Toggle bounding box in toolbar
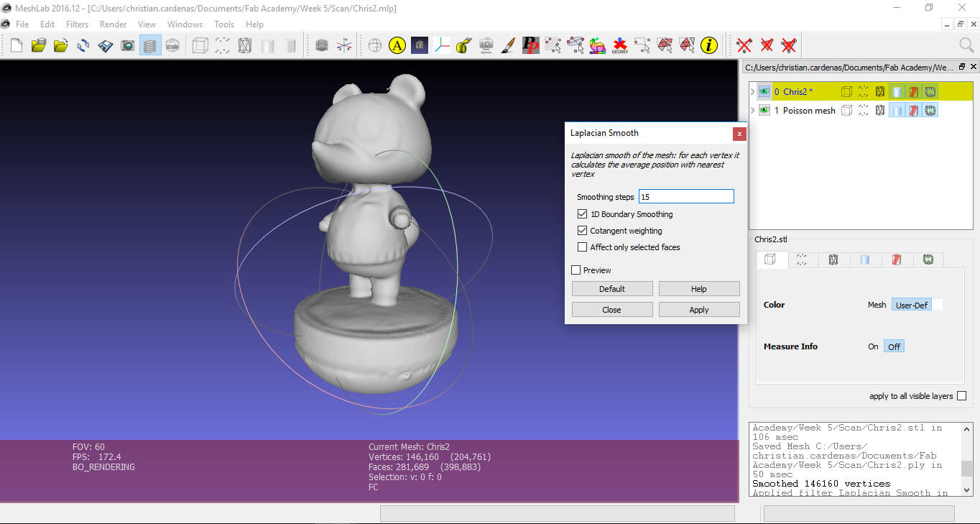This screenshot has width=980, height=524. point(200,46)
